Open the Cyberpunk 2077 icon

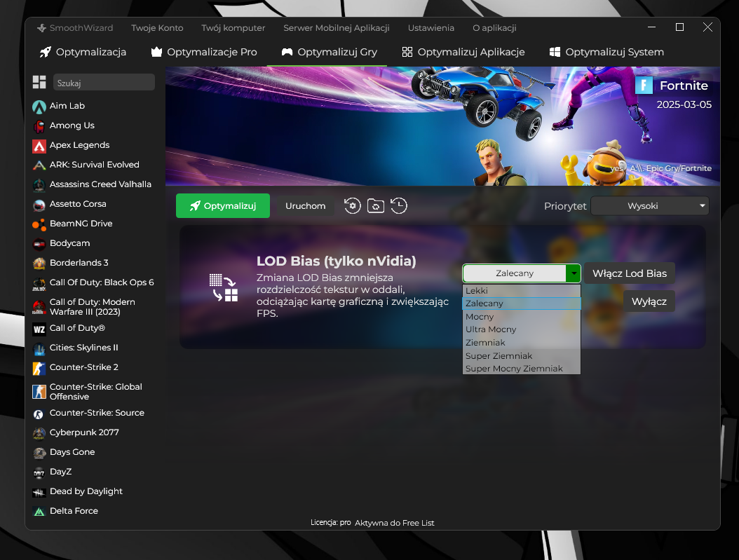(39, 433)
